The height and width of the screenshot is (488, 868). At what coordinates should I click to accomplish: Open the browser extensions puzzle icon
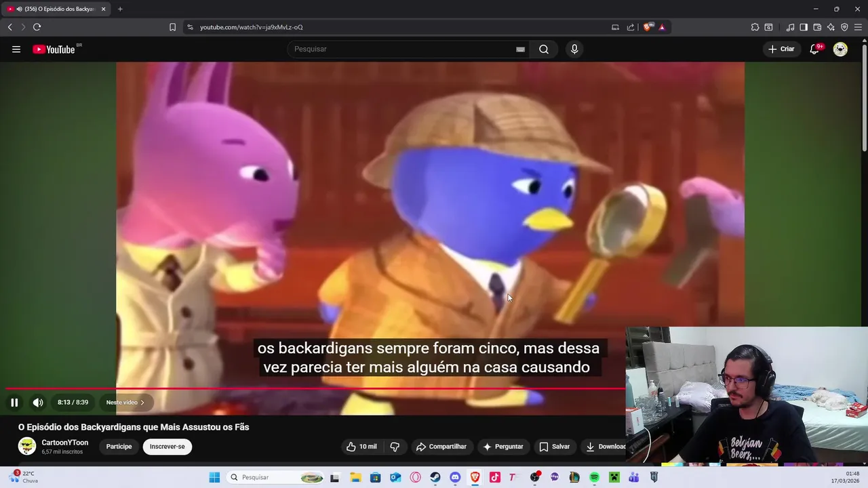point(755,27)
